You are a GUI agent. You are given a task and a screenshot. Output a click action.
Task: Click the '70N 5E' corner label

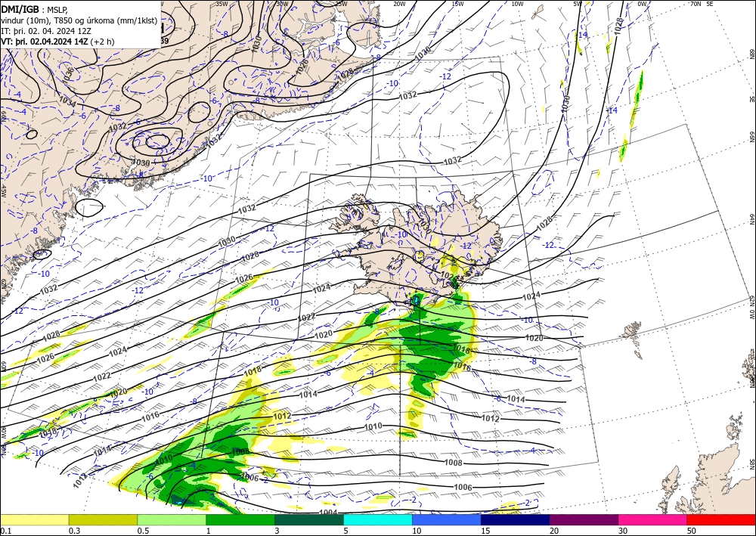(702, 4)
